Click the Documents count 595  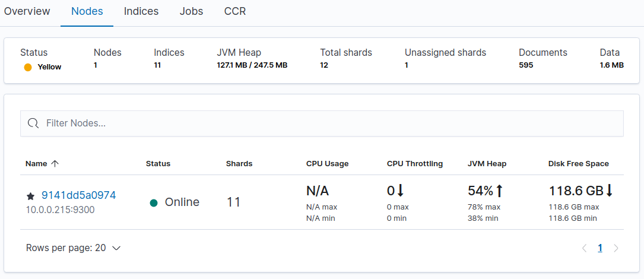[526, 65]
